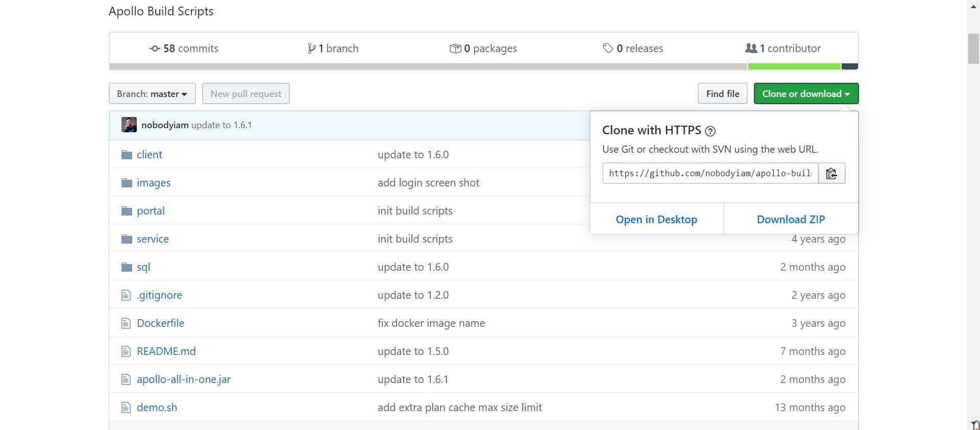Image resolution: width=980 pixels, height=430 pixels.
Task: View the 1 branch link
Action: click(x=333, y=49)
